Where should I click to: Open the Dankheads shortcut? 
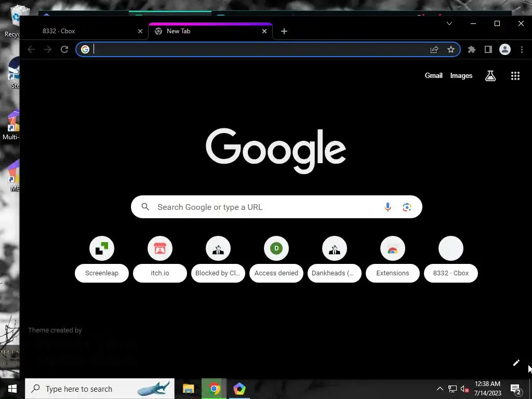pyautogui.click(x=335, y=259)
